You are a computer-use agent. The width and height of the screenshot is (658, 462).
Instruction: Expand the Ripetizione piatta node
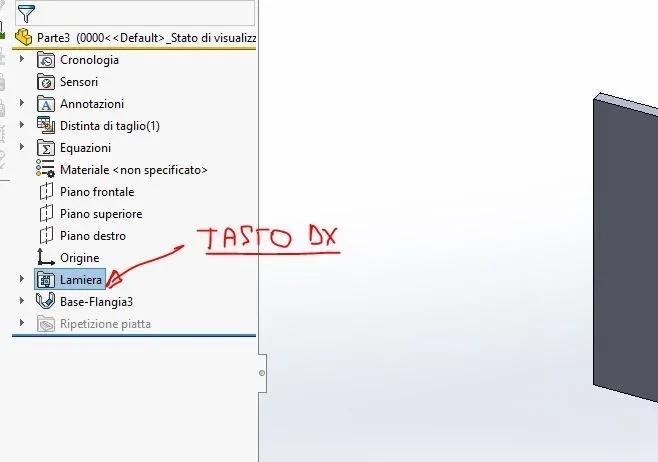tap(22, 323)
